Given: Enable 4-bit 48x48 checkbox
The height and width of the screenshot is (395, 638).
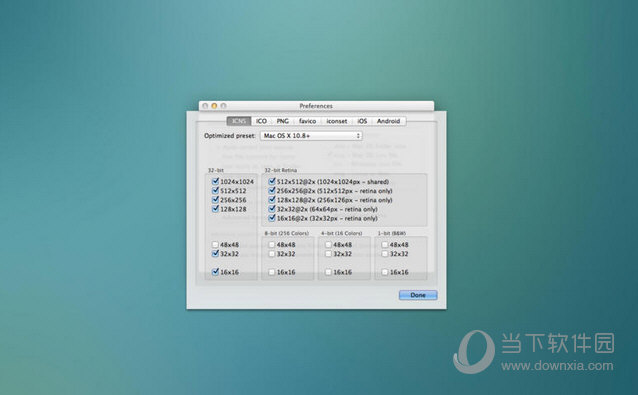Looking at the screenshot, I should pyautogui.click(x=328, y=244).
